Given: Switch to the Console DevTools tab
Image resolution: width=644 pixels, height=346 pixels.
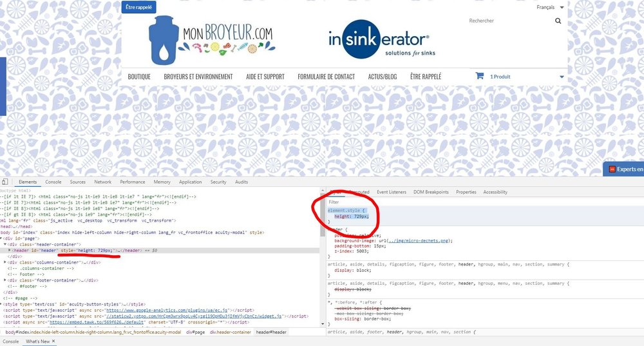Looking at the screenshot, I should tap(53, 182).
